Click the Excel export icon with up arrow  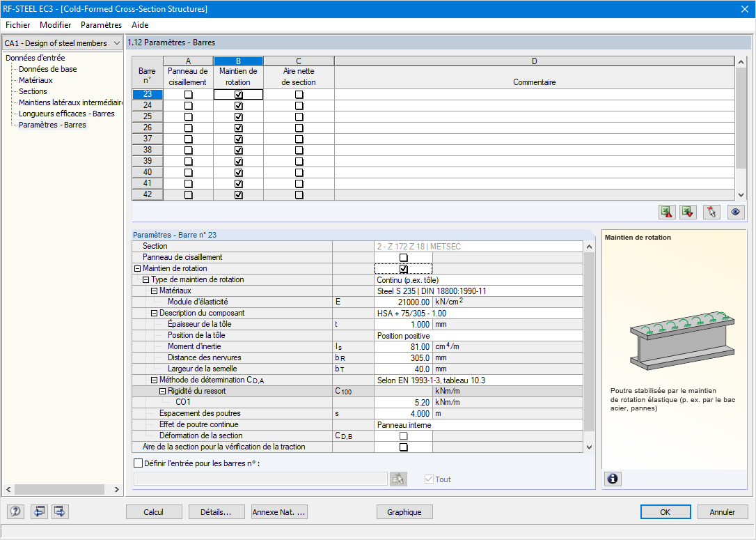(x=667, y=212)
